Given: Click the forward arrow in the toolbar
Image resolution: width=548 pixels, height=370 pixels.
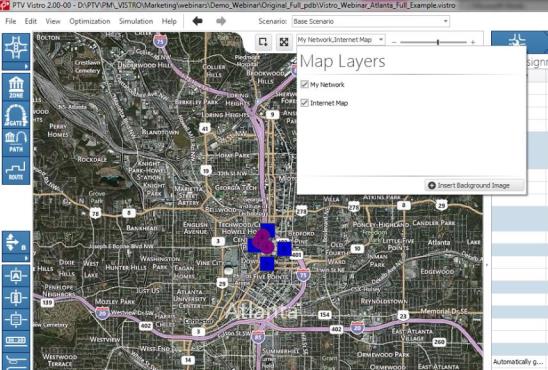Looking at the screenshot, I should click(221, 21).
